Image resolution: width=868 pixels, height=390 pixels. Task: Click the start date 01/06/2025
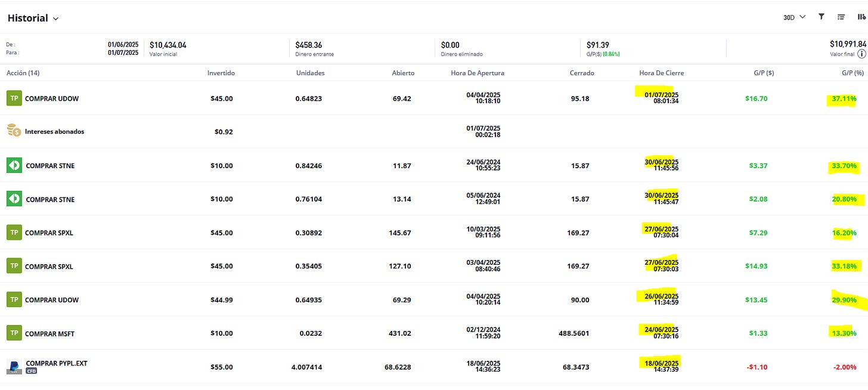(x=123, y=45)
